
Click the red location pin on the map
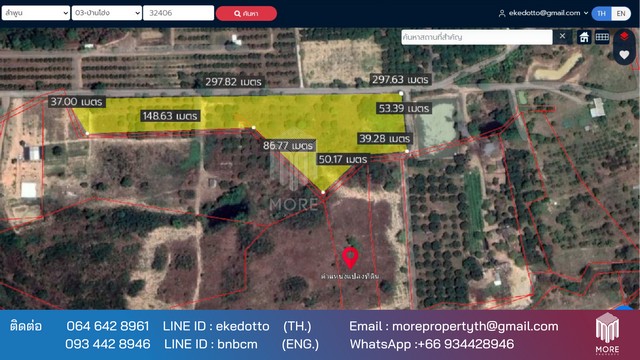point(350,258)
